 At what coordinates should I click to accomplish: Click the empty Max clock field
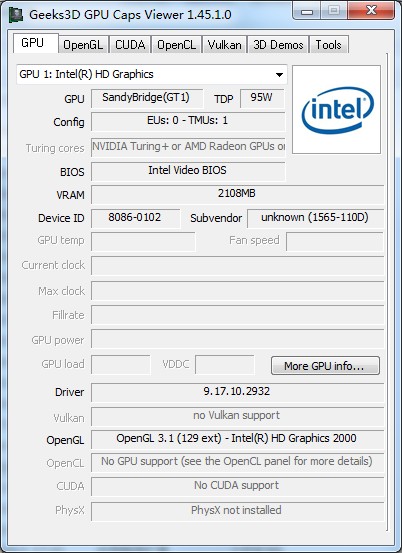tap(237, 290)
